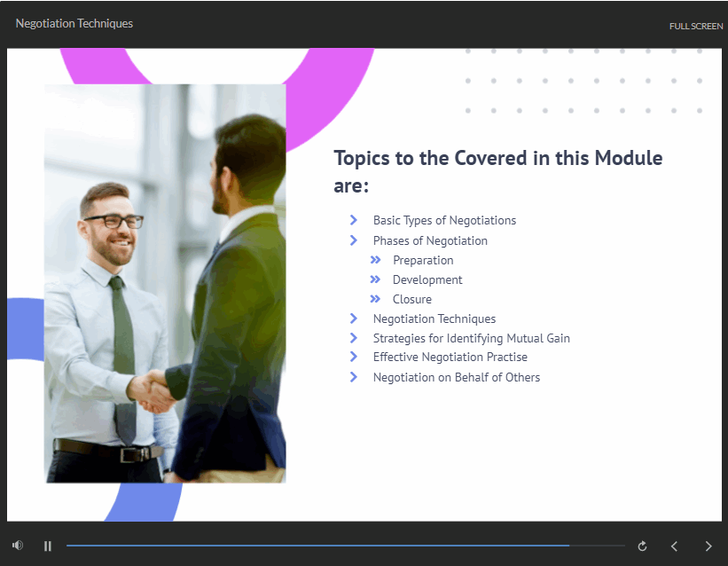The image size is (728, 566).
Task: Click double-chevron beside Development
Action: click(375, 279)
